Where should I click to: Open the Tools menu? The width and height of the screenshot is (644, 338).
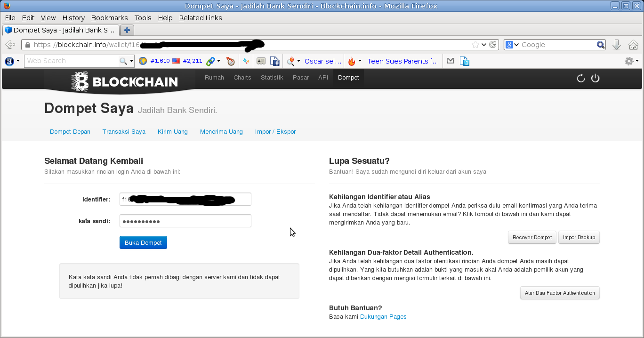143,18
